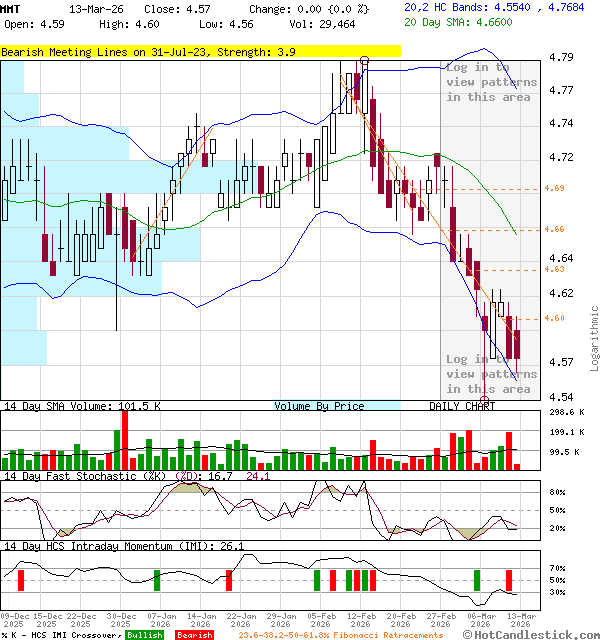Click the red Bearish legend badge
This screenshot has height=640, width=600.
[x=194, y=635]
